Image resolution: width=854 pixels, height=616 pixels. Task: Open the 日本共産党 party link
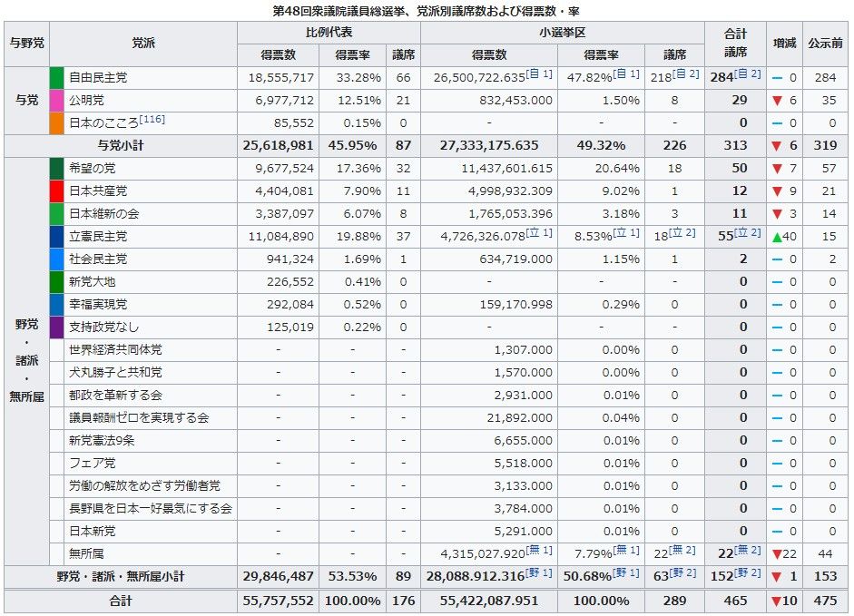tap(98, 191)
